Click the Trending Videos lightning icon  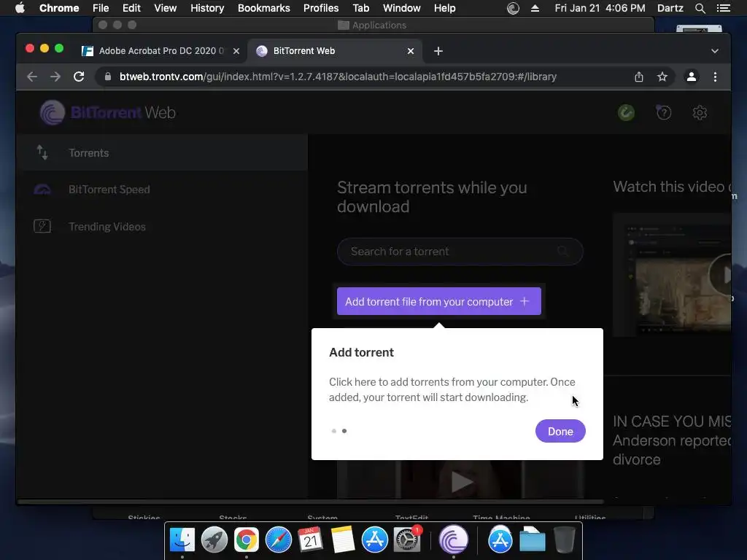pos(42,226)
